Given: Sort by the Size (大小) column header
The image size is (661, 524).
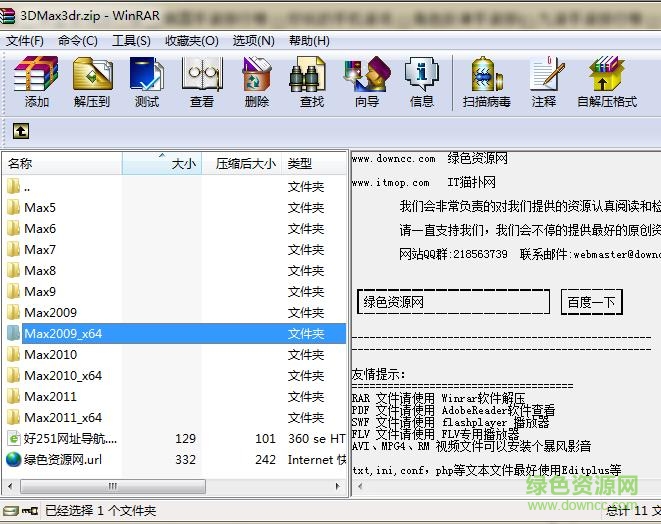Looking at the screenshot, I should point(162,163).
